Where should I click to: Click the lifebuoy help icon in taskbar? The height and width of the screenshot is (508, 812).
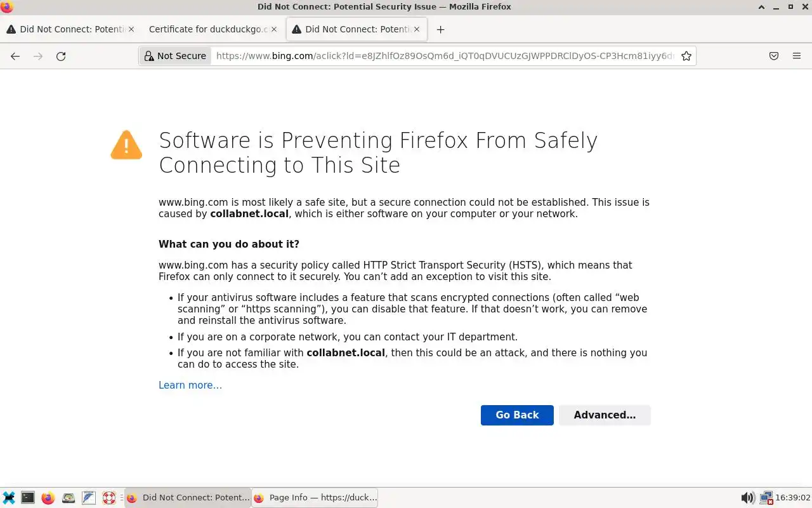click(109, 498)
